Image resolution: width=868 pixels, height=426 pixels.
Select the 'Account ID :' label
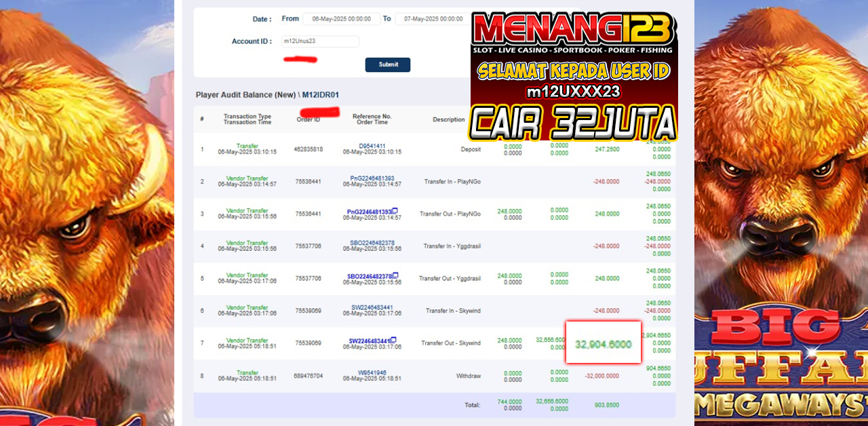click(252, 41)
